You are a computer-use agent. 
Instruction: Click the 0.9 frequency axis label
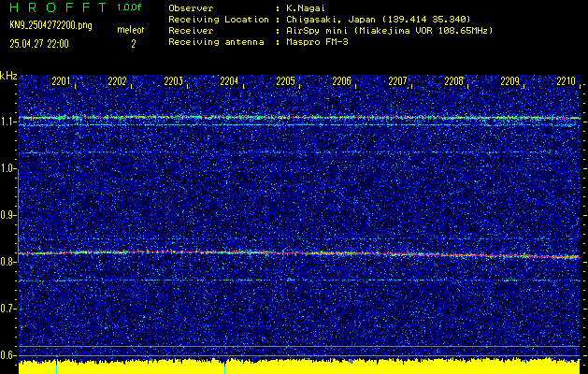click(7, 215)
